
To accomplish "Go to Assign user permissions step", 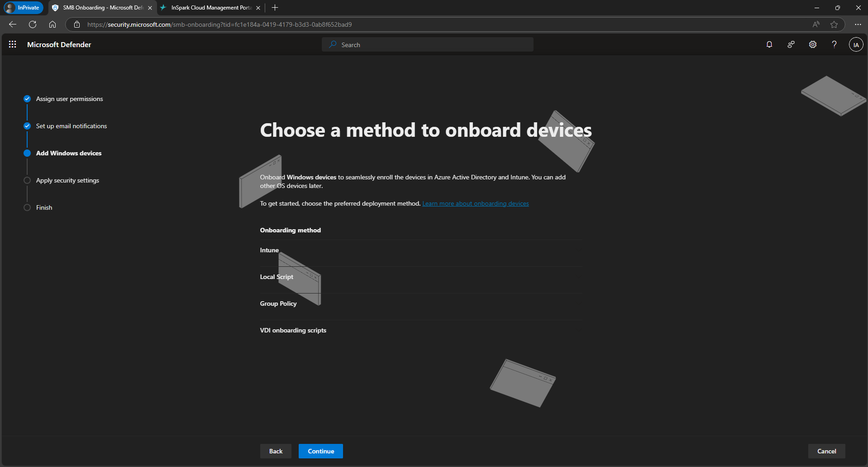I will click(69, 99).
